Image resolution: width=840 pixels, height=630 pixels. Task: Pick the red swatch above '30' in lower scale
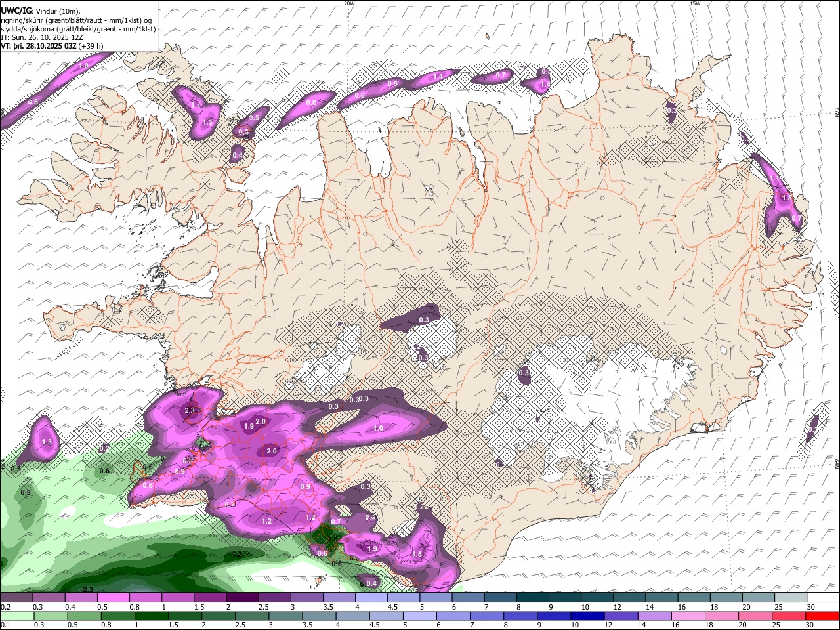tap(823, 616)
